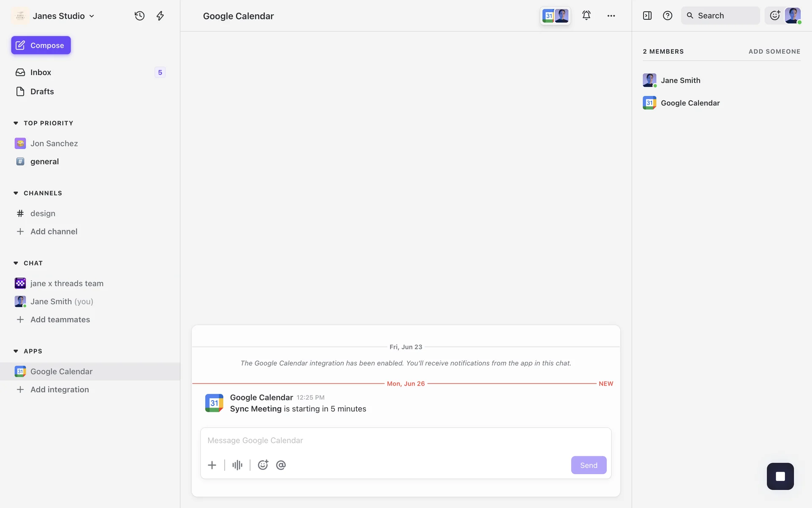Screen dimensions: 812x508
Task: Click the voice recording waveform icon
Action: coord(237,465)
